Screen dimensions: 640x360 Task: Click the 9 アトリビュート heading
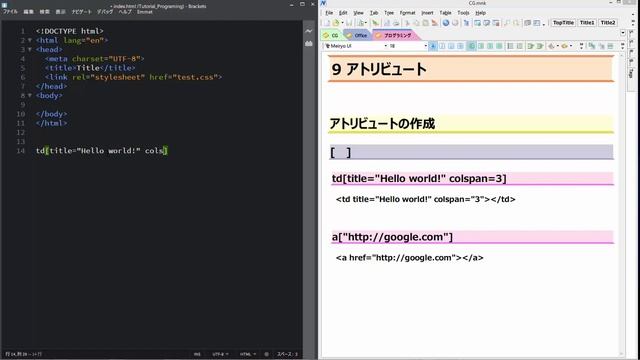tap(379, 69)
